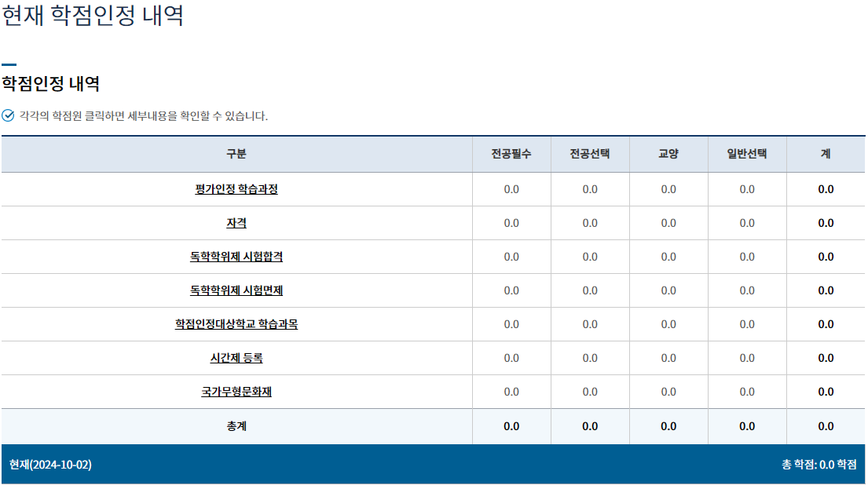Click the 현재(2024-10-02) date text
This screenshot has height=489, width=868.
click(x=50, y=465)
